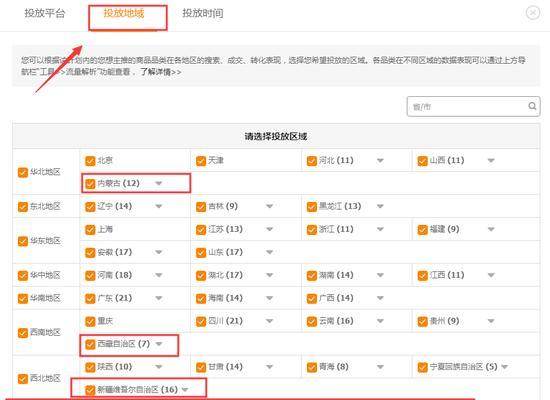This screenshot has width=550, height=400.
Task: Uncheck the 西藏自治区 (7) checkbox
Action: coord(90,344)
